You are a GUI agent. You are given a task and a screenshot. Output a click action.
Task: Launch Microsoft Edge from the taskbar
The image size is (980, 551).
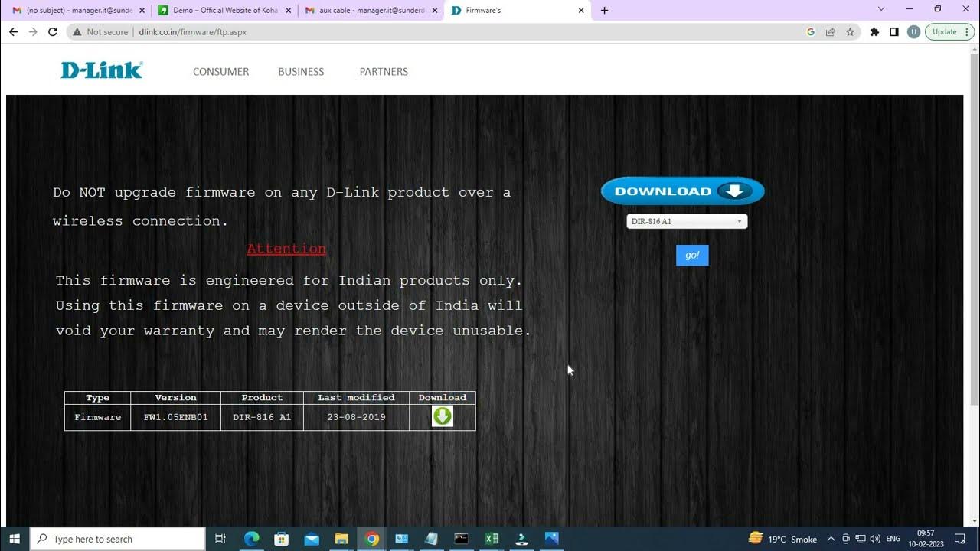(x=251, y=539)
